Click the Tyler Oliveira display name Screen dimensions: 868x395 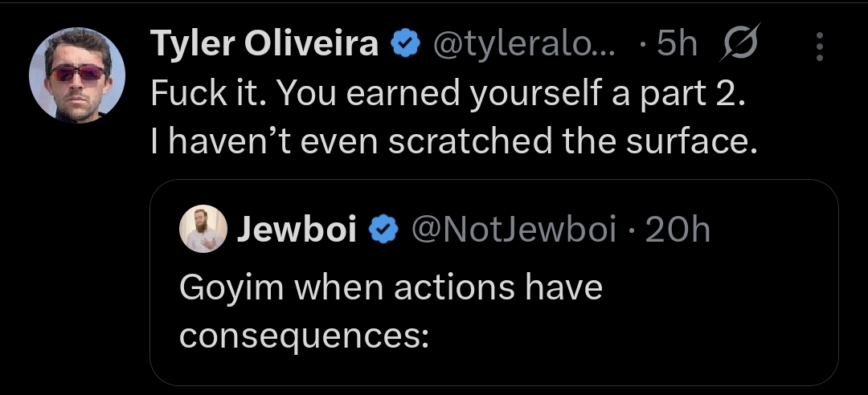tap(264, 44)
